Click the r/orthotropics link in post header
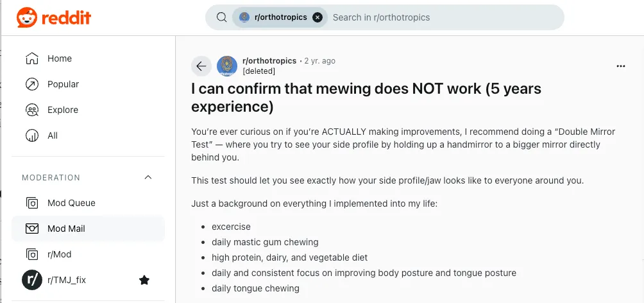The image size is (644, 303). (269, 60)
